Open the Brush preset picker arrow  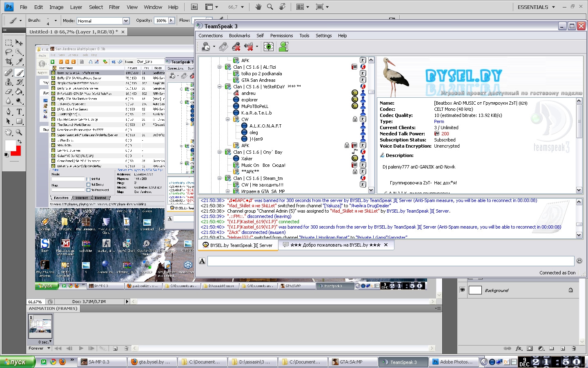(56, 21)
